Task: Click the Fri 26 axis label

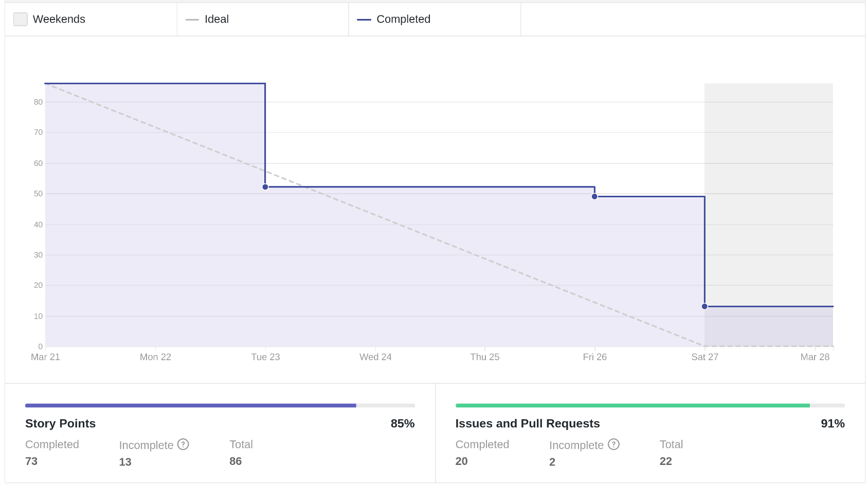Action: tap(595, 357)
